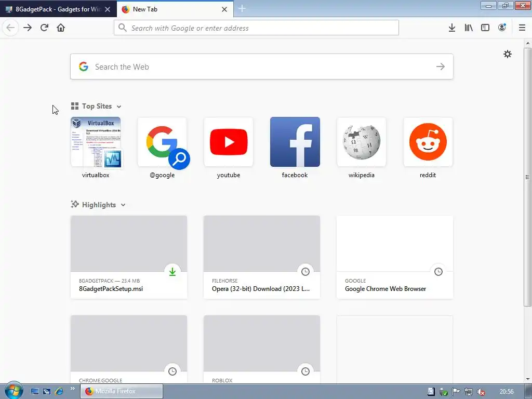Launch Internet Explorer from quick launch
The width and height of the screenshot is (532, 399).
pos(59,391)
